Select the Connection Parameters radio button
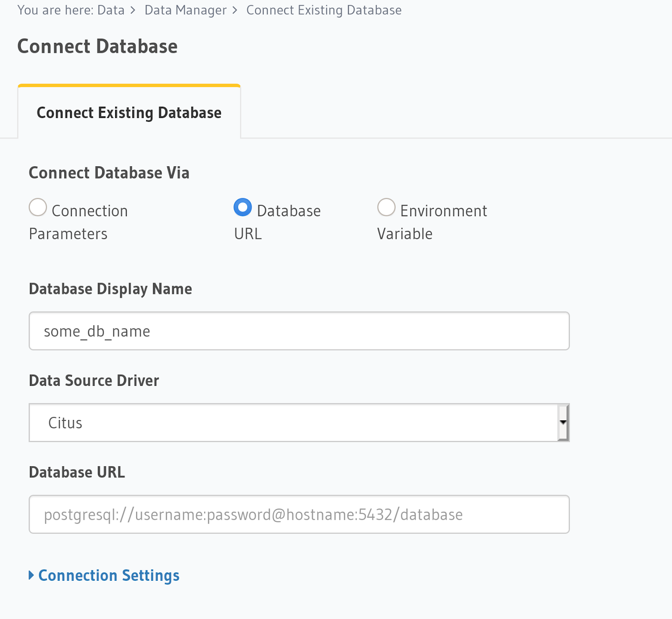Screen dimensions: 672x619 point(38,207)
